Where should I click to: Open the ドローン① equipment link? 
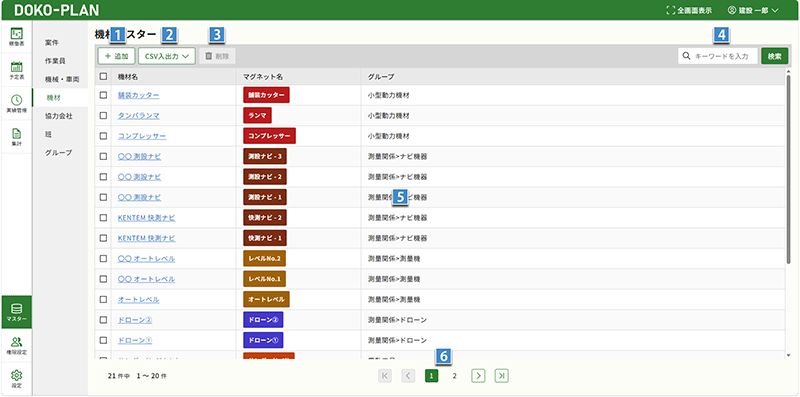135,340
